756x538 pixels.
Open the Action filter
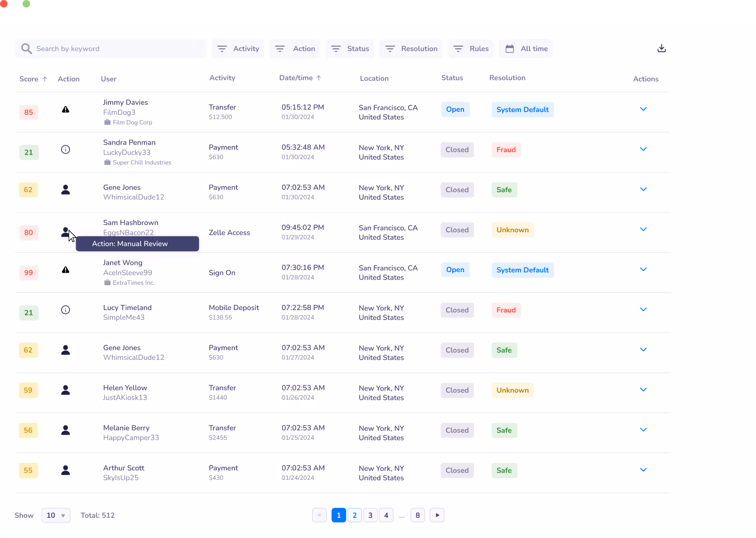tap(294, 49)
